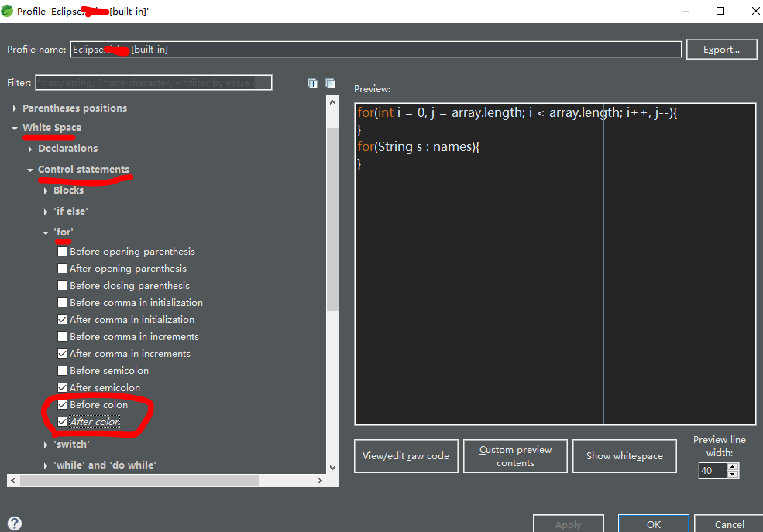The height and width of the screenshot is (532, 763).
Task: Collapse Control statements node
Action: coord(29,170)
